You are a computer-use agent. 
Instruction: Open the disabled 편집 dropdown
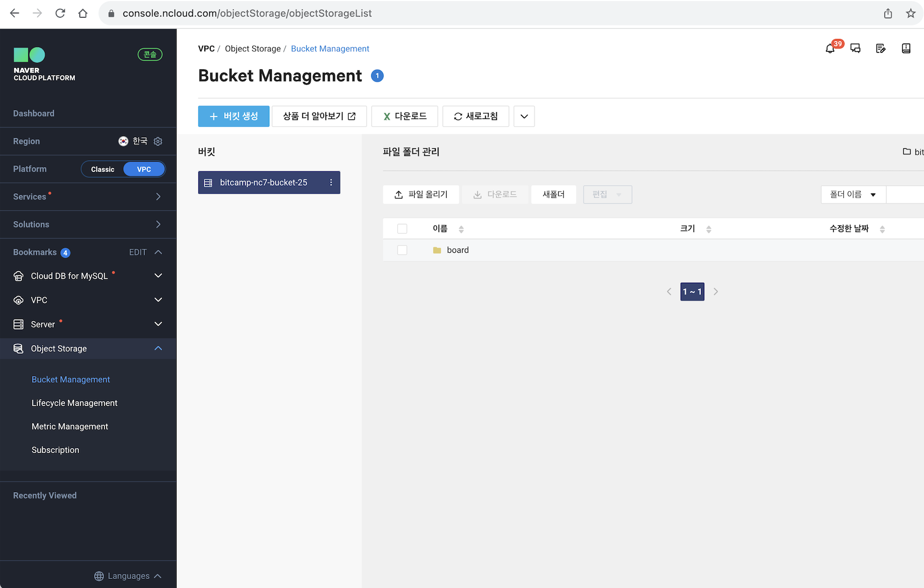pos(608,195)
